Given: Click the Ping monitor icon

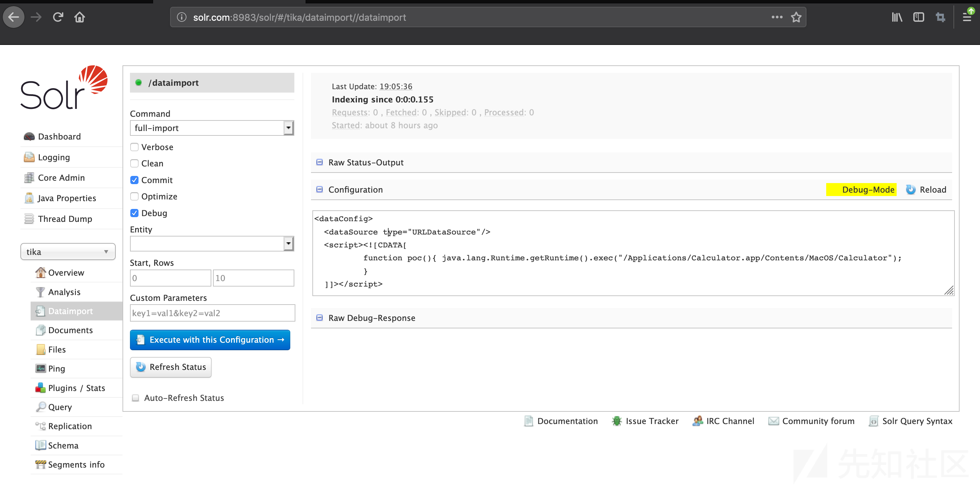Looking at the screenshot, I should [40, 368].
